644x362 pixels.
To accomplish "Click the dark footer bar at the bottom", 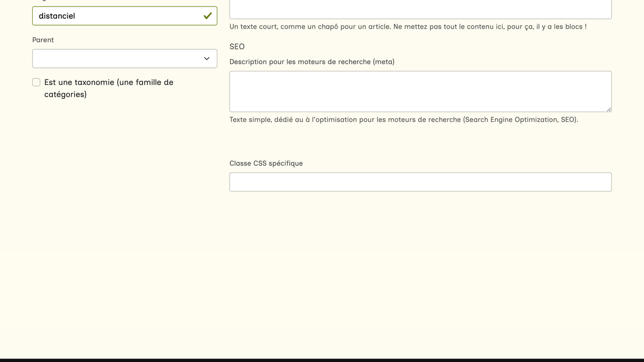I will [x=322, y=360].
